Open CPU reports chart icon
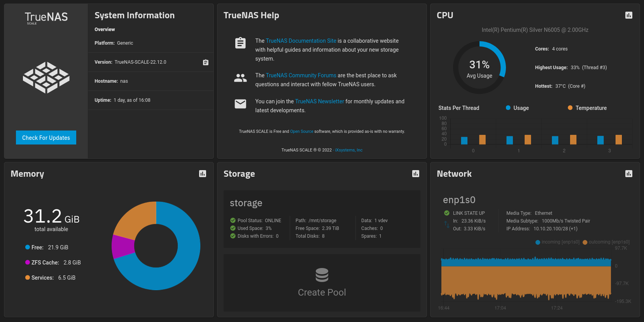Image resolution: width=644 pixels, height=322 pixels. 629,15
